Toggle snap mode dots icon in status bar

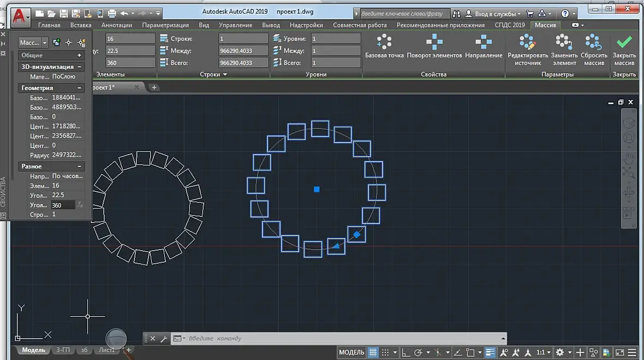coord(385,352)
